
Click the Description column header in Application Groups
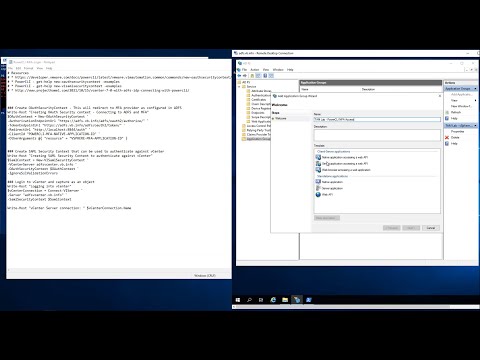[368, 89]
